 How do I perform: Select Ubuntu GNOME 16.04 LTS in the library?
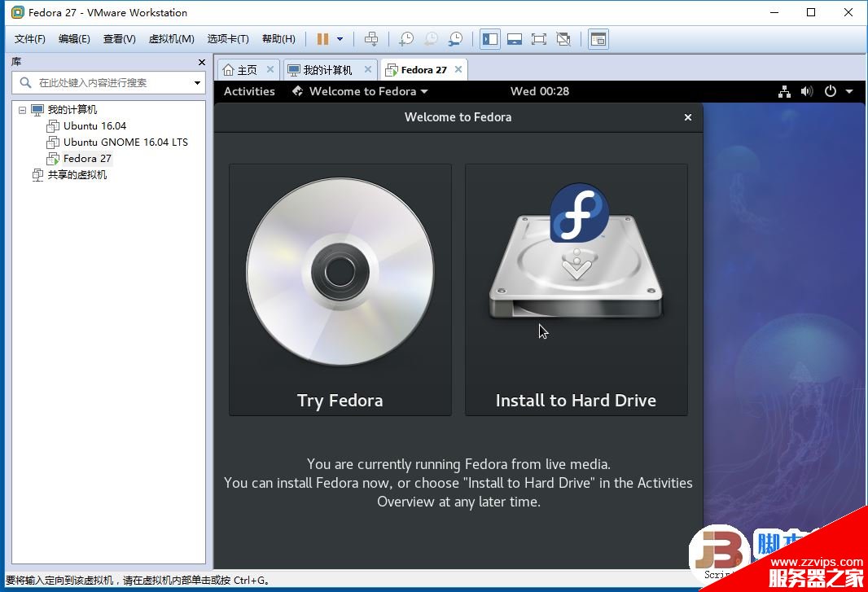click(125, 143)
